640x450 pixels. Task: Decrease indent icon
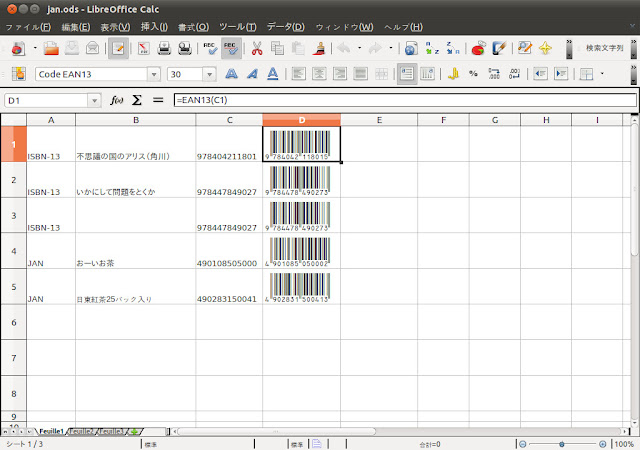coord(540,74)
